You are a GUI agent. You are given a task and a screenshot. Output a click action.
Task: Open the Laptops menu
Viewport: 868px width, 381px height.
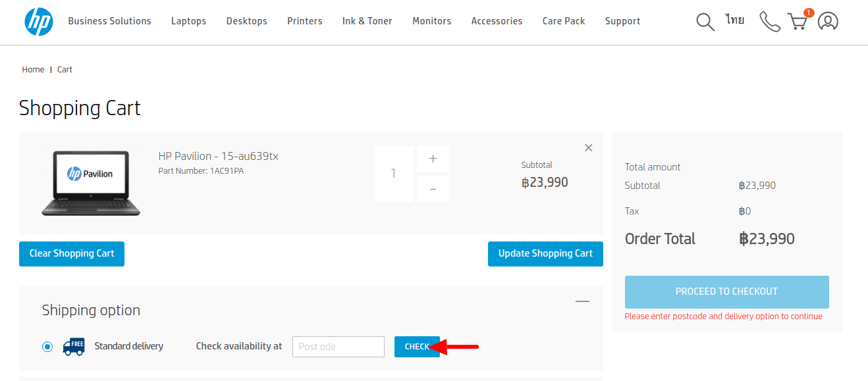coord(188,21)
